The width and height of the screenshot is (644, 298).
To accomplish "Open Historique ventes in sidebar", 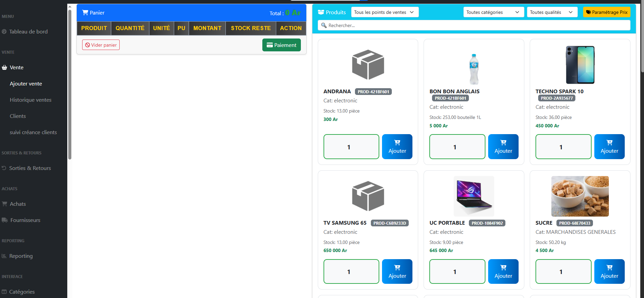I will (30, 100).
